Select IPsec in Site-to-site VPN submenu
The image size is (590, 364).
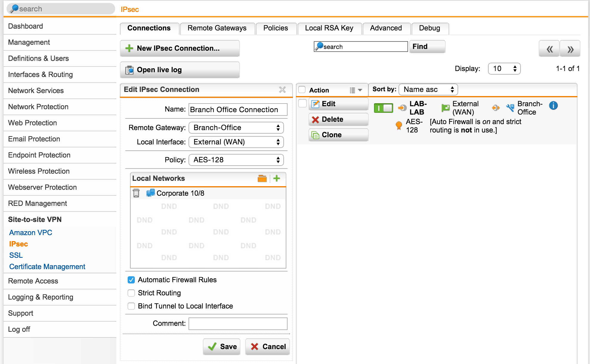click(x=18, y=244)
